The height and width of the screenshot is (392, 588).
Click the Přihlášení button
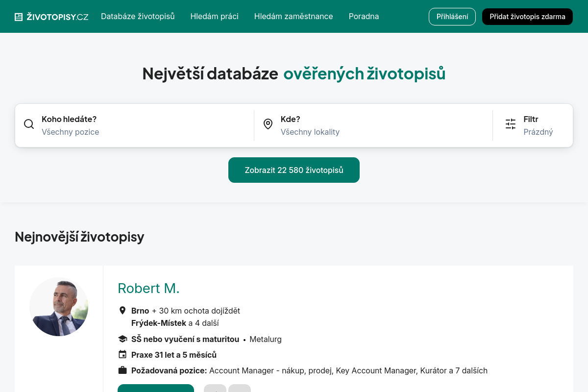[x=452, y=17]
